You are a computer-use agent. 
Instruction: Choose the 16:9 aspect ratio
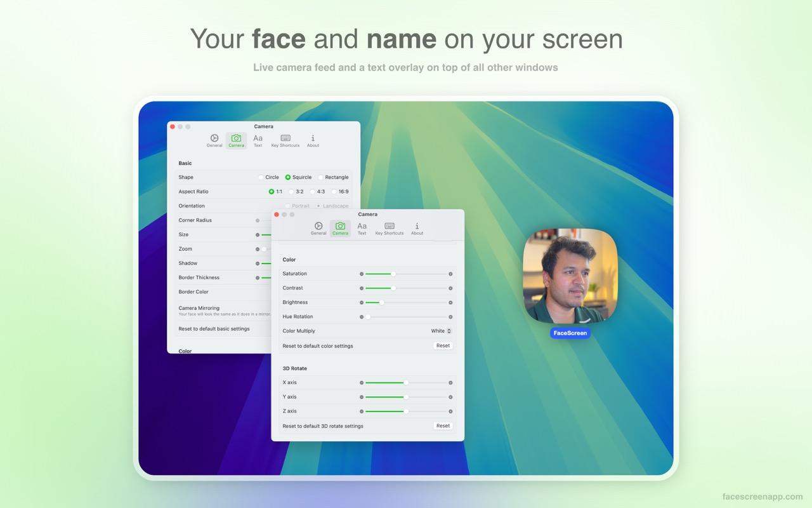click(x=334, y=191)
